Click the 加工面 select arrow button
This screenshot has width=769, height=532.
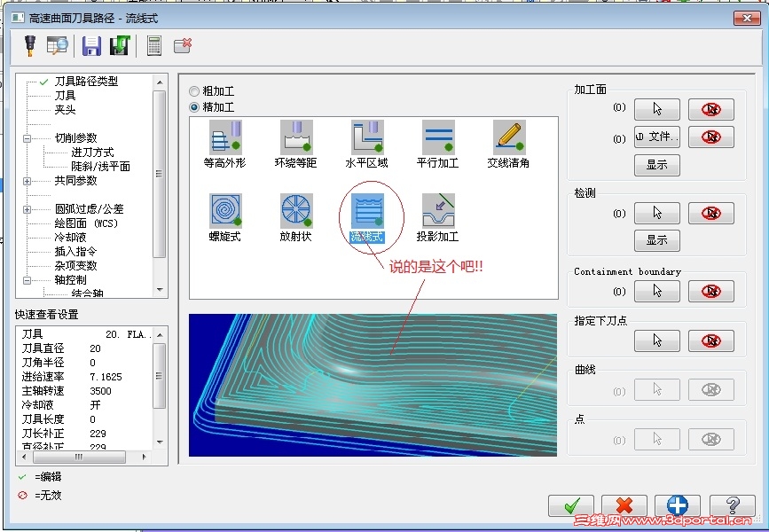click(657, 109)
